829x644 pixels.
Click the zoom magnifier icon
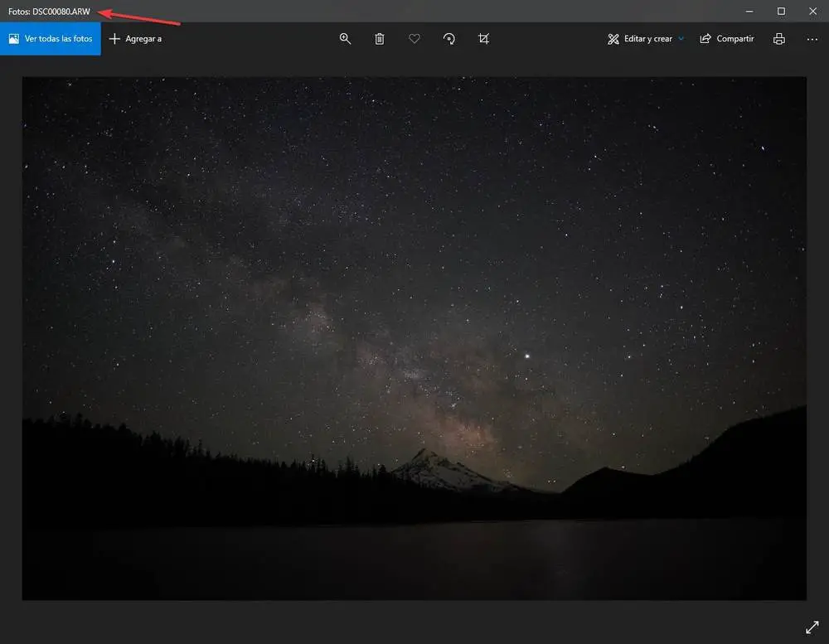coord(345,39)
